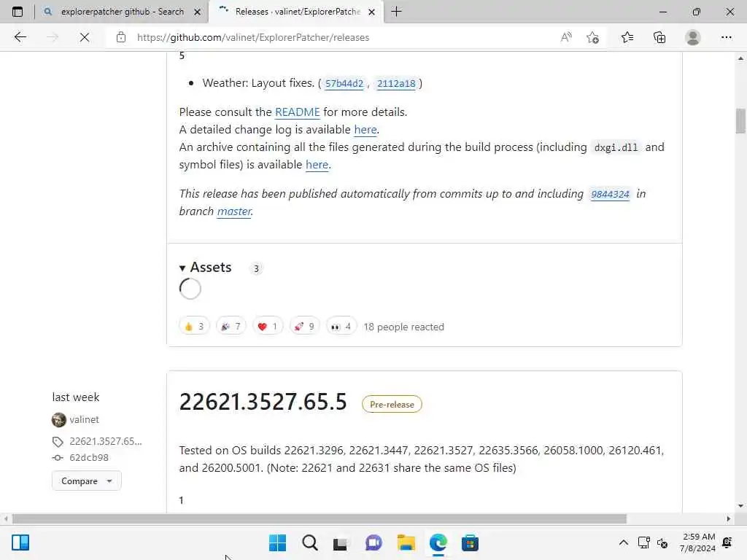Open the volume tray icon
The width and height of the screenshot is (747, 560).
(662, 542)
